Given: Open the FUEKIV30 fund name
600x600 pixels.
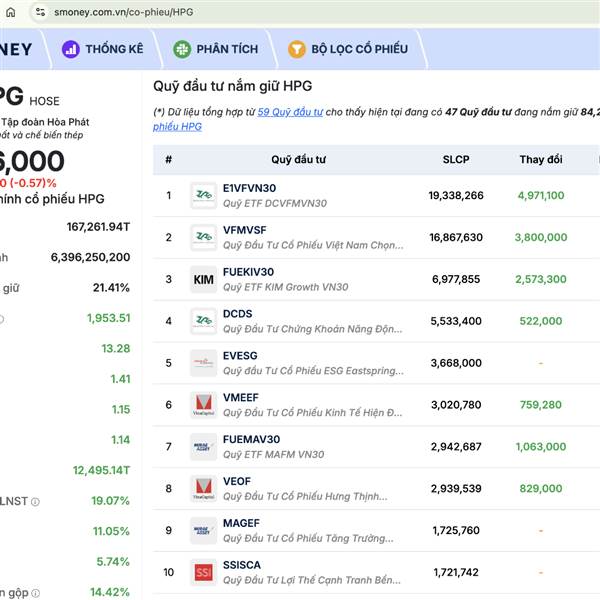Looking at the screenshot, I should tap(248, 272).
